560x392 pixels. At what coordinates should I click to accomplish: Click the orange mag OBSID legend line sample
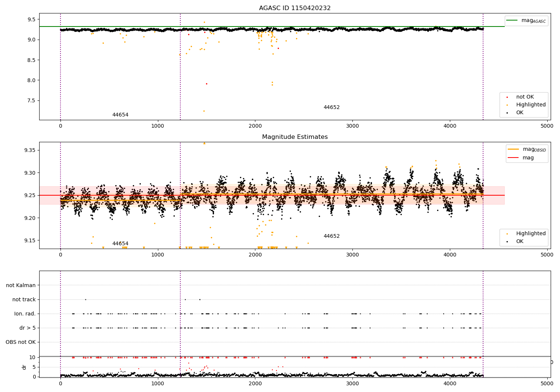tap(513, 149)
